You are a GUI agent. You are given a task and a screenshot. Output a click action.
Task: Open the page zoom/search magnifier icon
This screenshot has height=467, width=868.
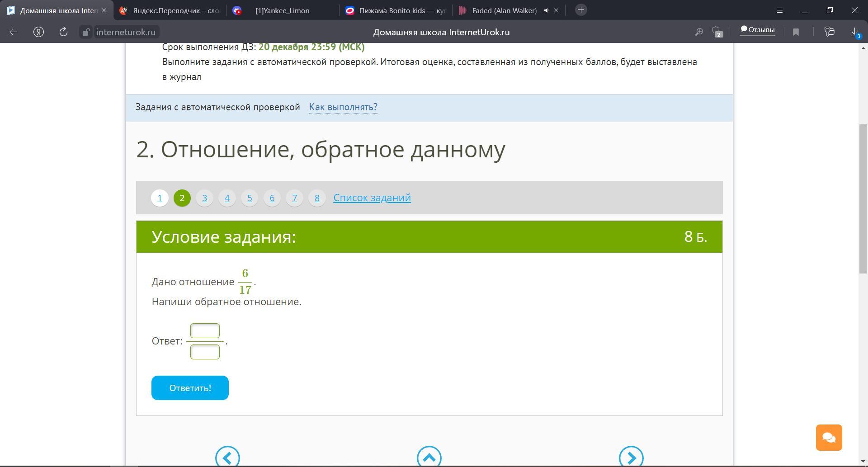(699, 32)
